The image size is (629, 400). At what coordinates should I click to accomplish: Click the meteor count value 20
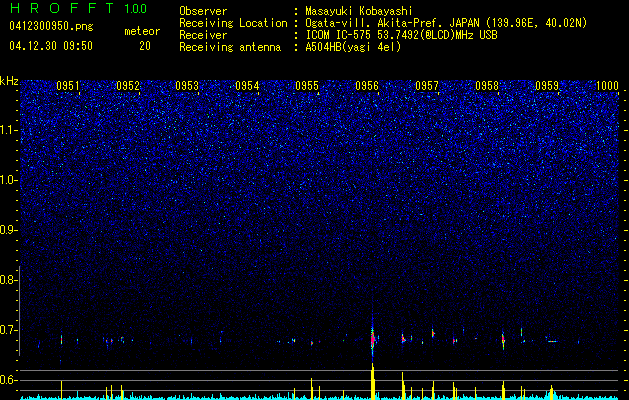coord(145,46)
